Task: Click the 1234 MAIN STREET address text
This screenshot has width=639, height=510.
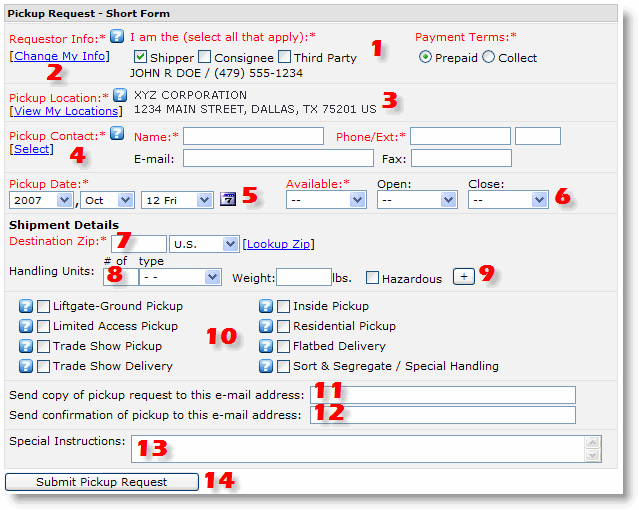Action: [x=255, y=109]
